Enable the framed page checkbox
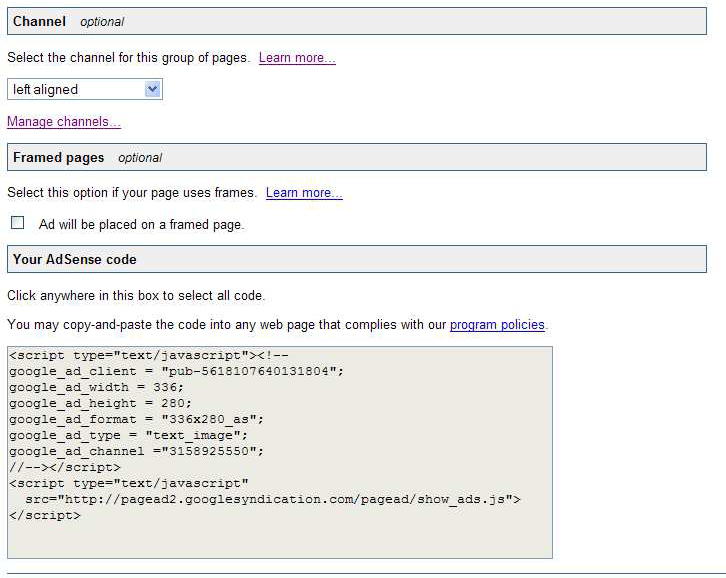This screenshot has height=578, width=726. click(x=18, y=223)
